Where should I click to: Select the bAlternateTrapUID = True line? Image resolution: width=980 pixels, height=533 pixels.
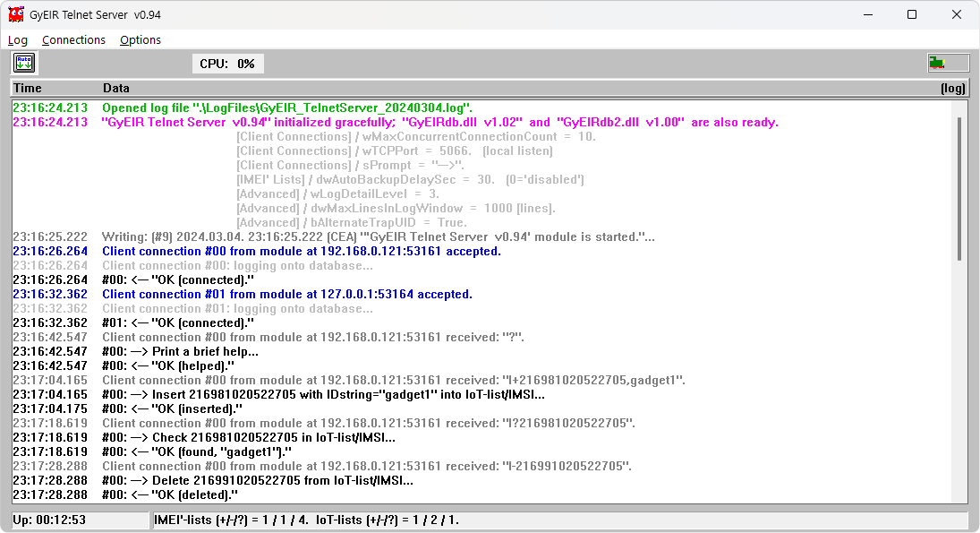351,223
